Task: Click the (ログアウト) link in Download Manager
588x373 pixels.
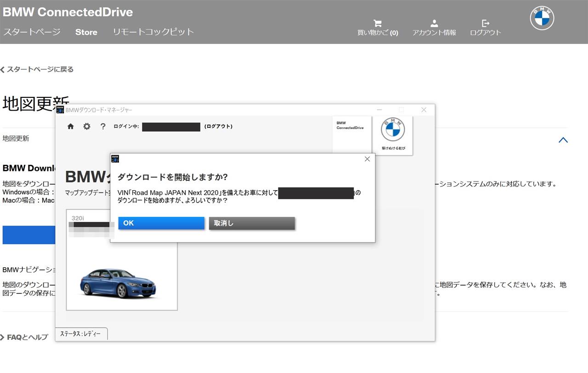Action: [x=218, y=126]
